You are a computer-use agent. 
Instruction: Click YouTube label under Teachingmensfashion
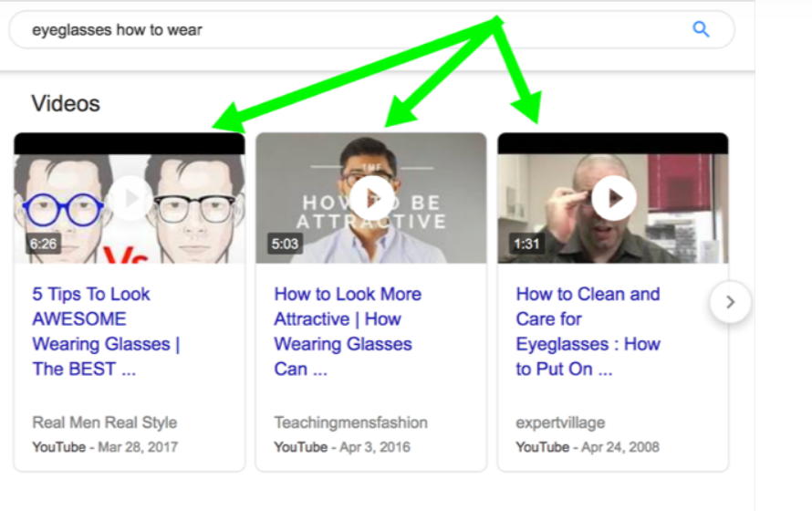pos(300,447)
